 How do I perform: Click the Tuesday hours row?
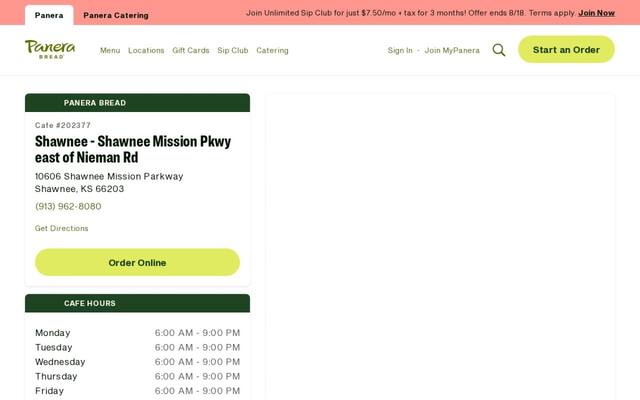(x=138, y=347)
